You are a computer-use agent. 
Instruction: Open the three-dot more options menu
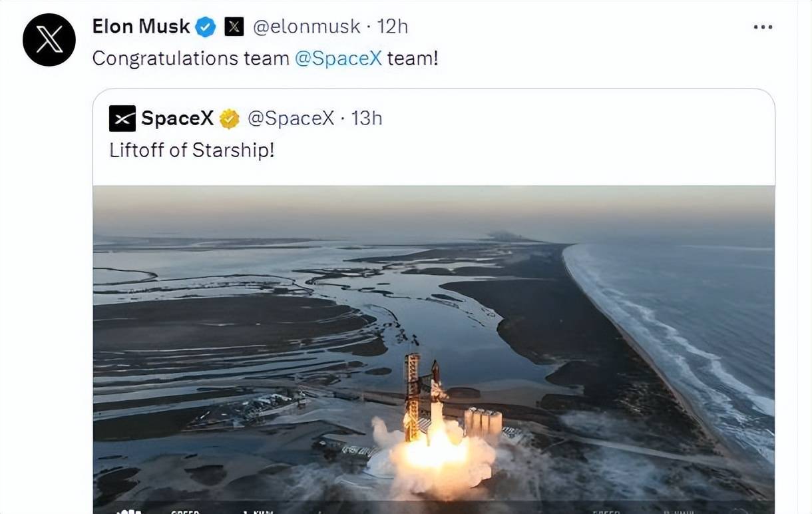[x=763, y=27]
